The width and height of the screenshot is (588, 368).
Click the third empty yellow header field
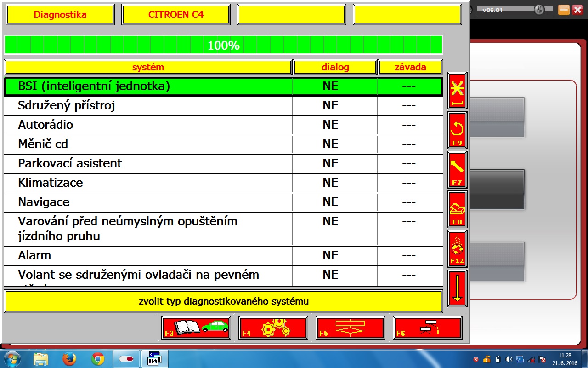pos(292,15)
